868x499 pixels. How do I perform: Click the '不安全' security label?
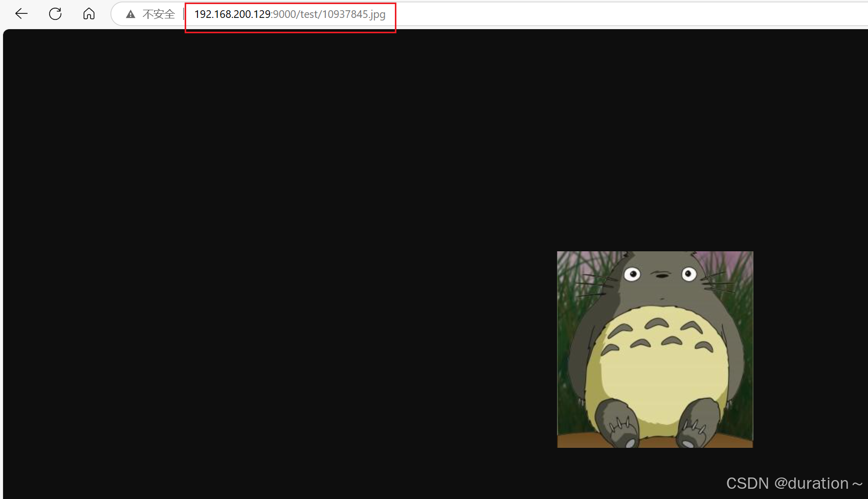[159, 14]
